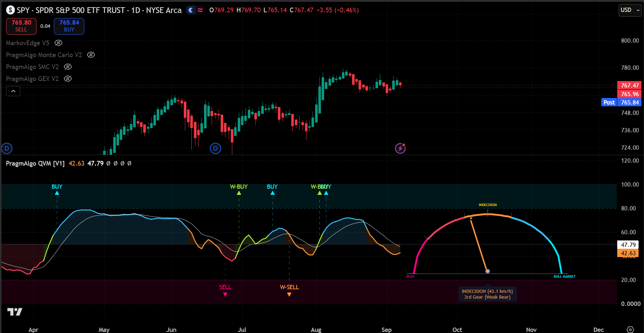Click the 47.79 label on the QVM scale
Screen dimensions: 644x333
coord(628,245)
